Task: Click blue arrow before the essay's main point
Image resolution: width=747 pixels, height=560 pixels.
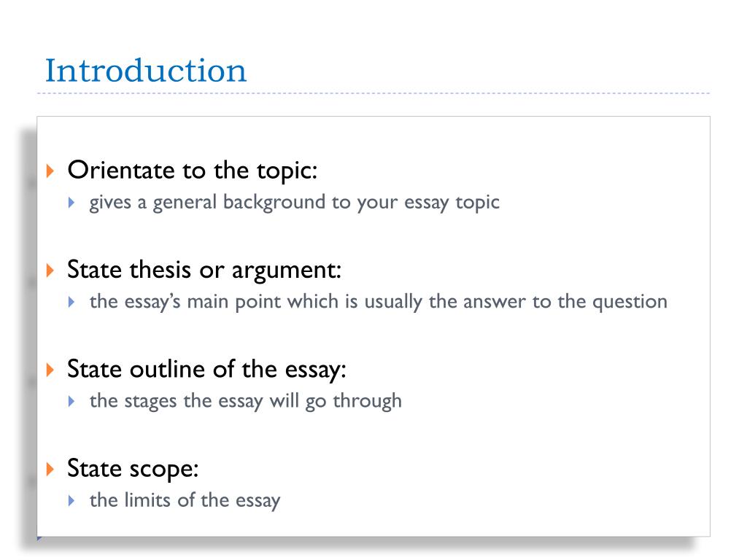Action: (x=71, y=302)
